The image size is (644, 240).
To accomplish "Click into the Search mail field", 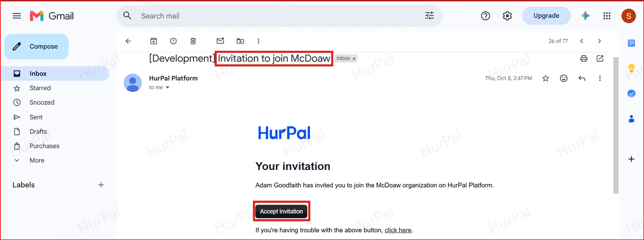I will 279,16.
